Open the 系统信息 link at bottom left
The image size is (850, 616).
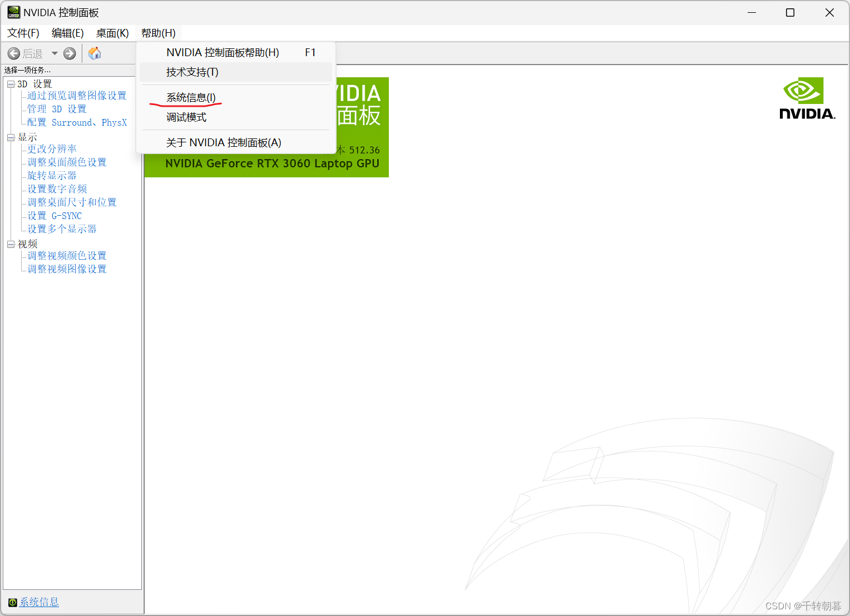(x=39, y=602)
